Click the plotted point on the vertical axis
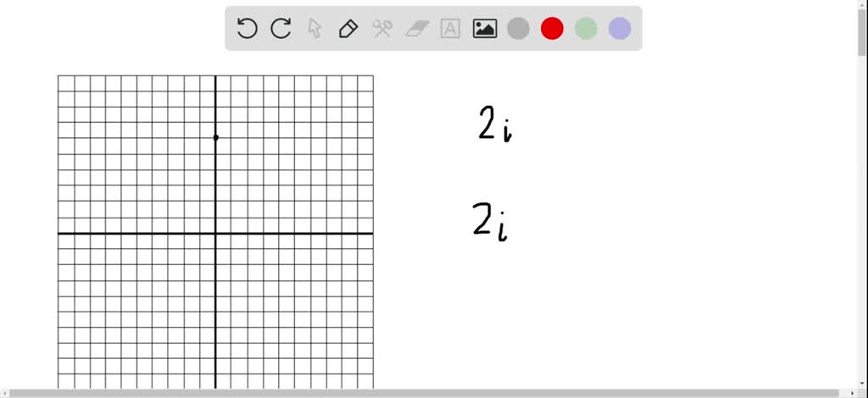The height and width of the screenshot is (398, 868). pyautogui.click(x=216, y=137)
